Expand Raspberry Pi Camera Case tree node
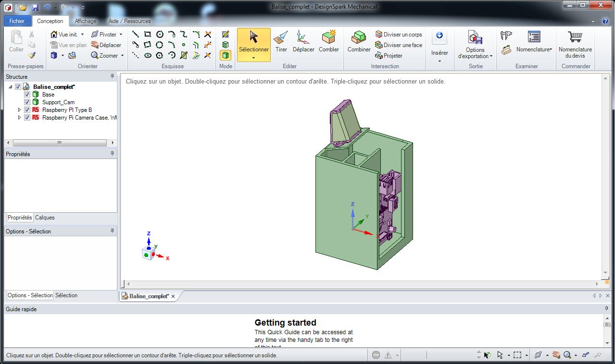The image size is (615, 364). click(20, 118)
